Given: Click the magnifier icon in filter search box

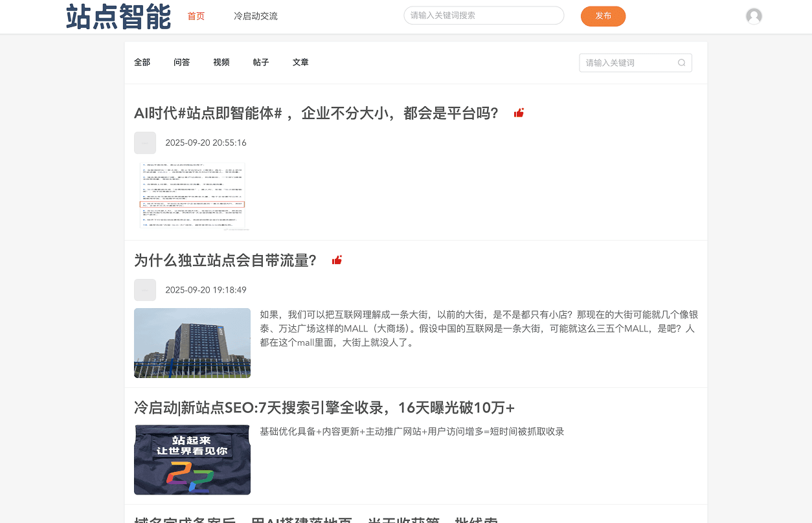Looking at the screenshot, I should 681,63.
